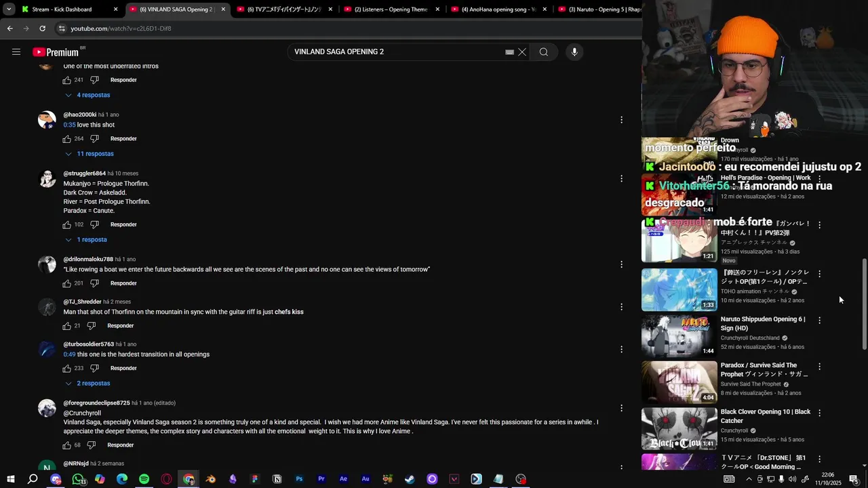Open Black Clover Opening 10 thumbnail

(x=679, y=428)
